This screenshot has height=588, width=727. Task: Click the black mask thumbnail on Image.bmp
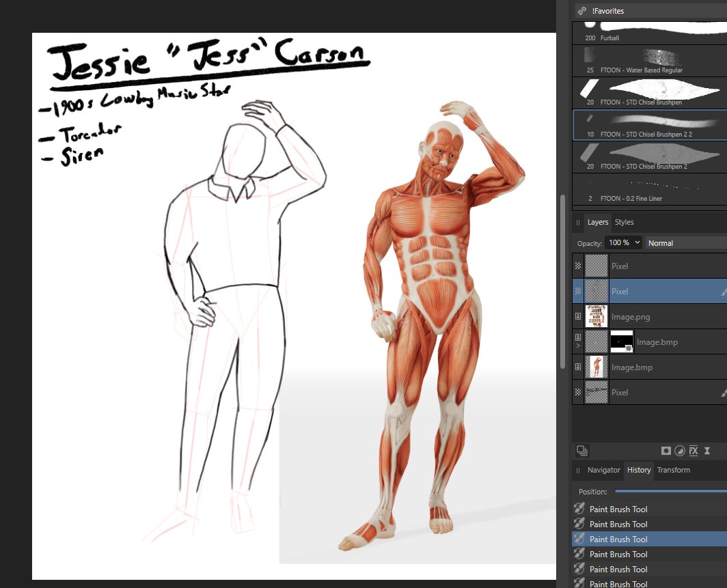pyautogui.click(x=622, y=342)
